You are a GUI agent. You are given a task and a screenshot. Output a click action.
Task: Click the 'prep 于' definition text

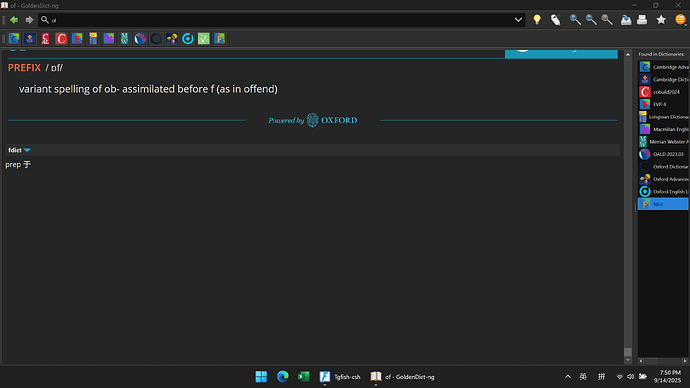[x=18, y=165]
